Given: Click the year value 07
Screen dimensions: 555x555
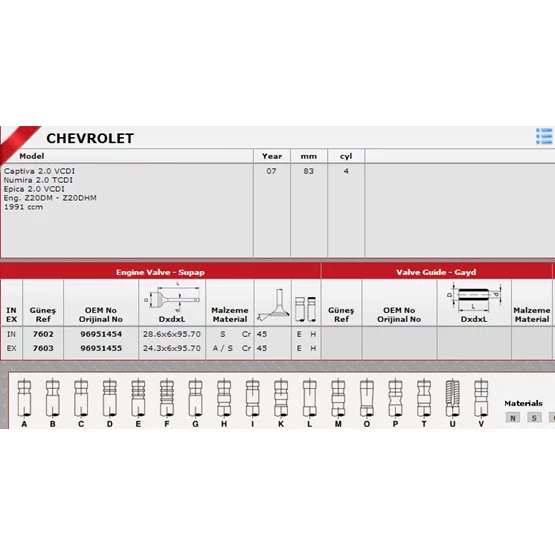Looking at the screenshot, I should click(271, 171).
